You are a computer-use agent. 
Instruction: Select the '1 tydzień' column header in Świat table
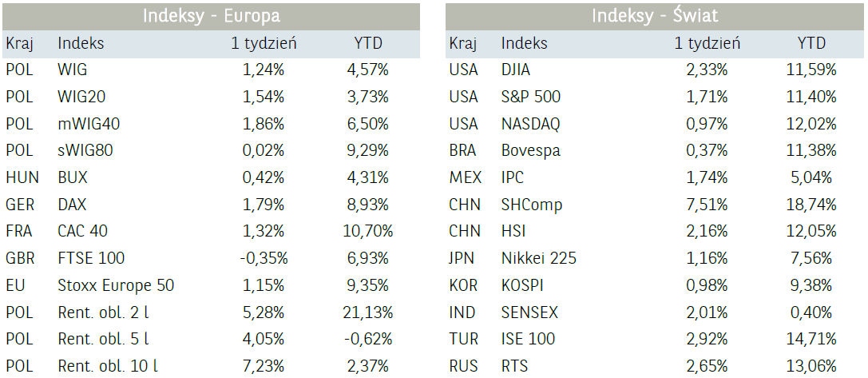707,43
